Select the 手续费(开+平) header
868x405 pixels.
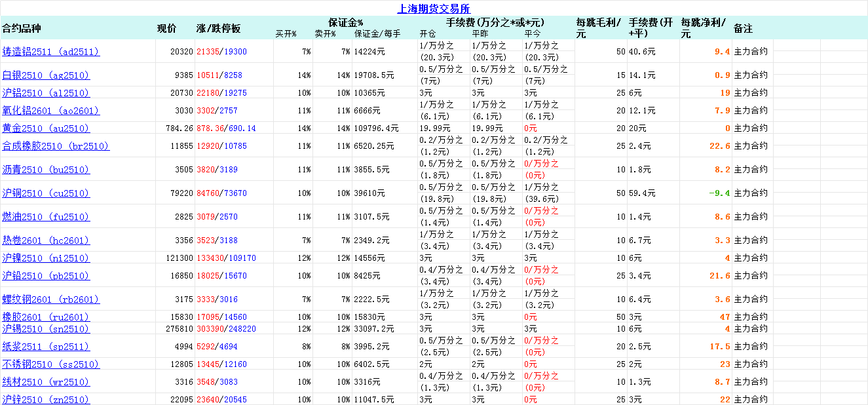point(651,28)
